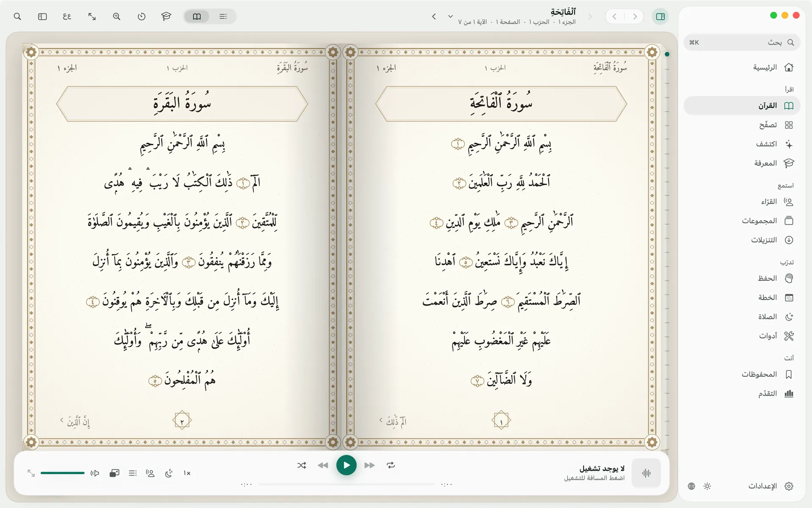Open الإعدادات settings
Screen dimensions: 812x508
(771, 486)
